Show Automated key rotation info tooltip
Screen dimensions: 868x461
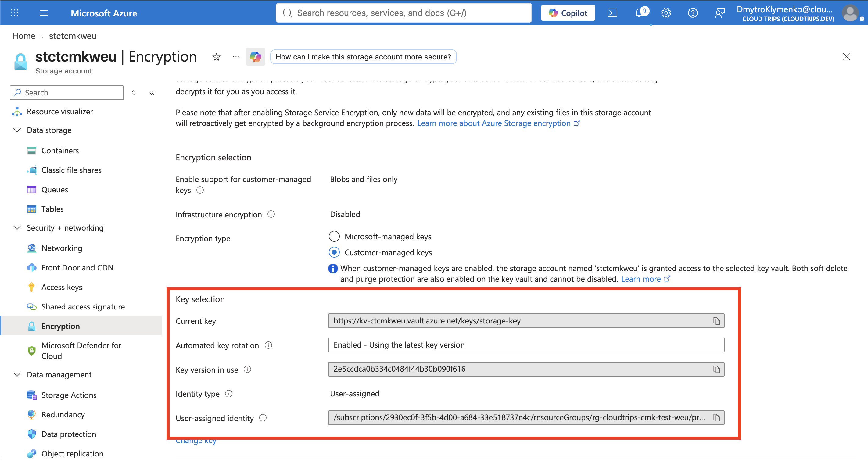pos(268,345)
